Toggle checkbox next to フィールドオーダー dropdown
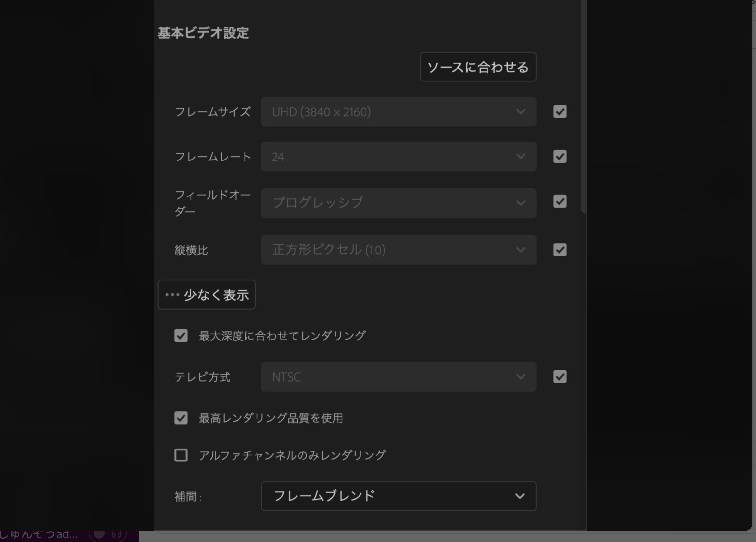The width and height of the screenshot is (756, 542). pyautogui.click(x=560, y=202)
